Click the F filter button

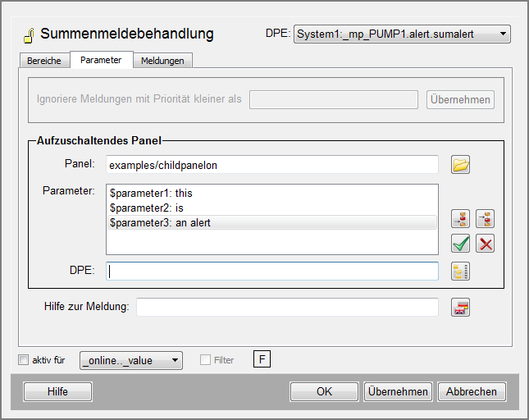point(262,359)
